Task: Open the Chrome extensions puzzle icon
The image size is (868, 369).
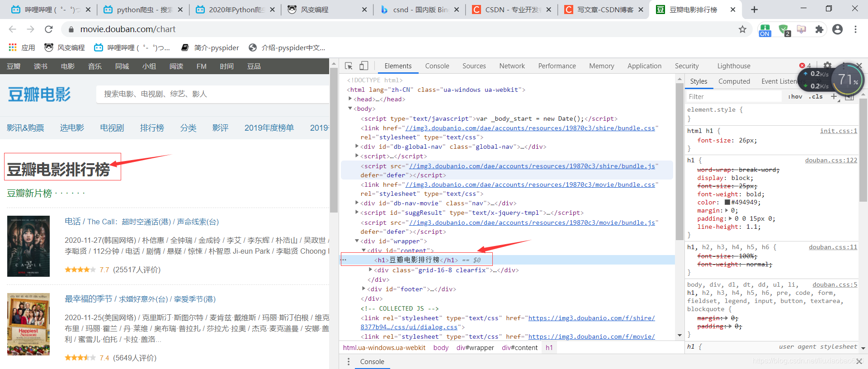Action: pyautogui.click(x=819, y=29)
